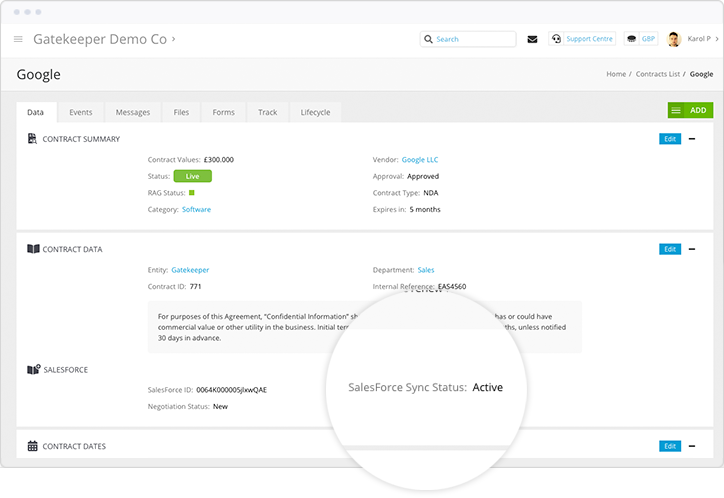Select the Track tab
The image size is (724, 498).
pos(268,112)
